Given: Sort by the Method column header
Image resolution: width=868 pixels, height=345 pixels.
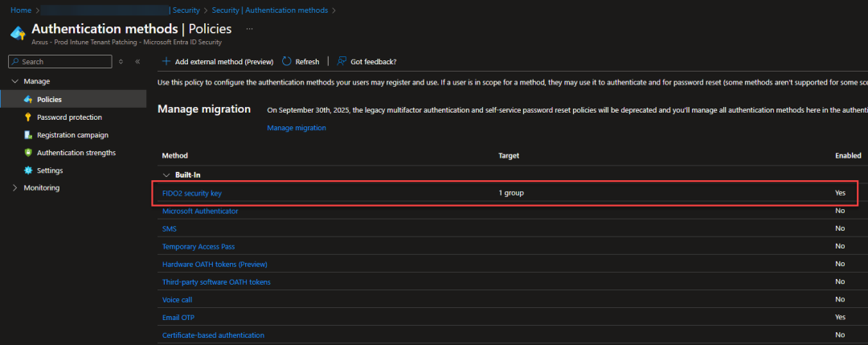Looking at the screenshot, I should coord(174,155).
